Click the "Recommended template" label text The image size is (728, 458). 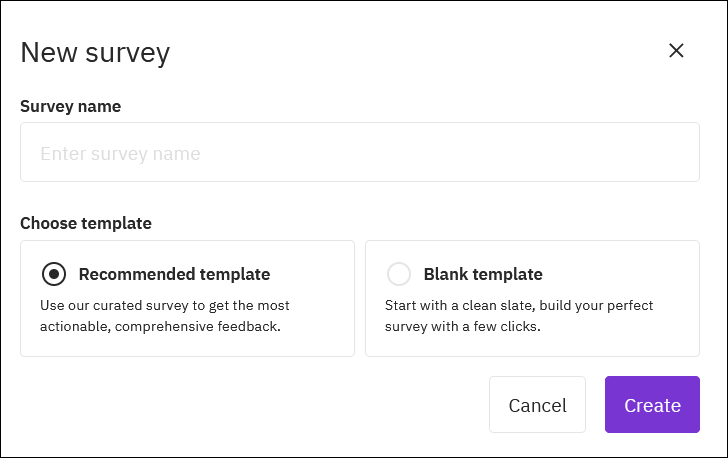tap(174, 274)
